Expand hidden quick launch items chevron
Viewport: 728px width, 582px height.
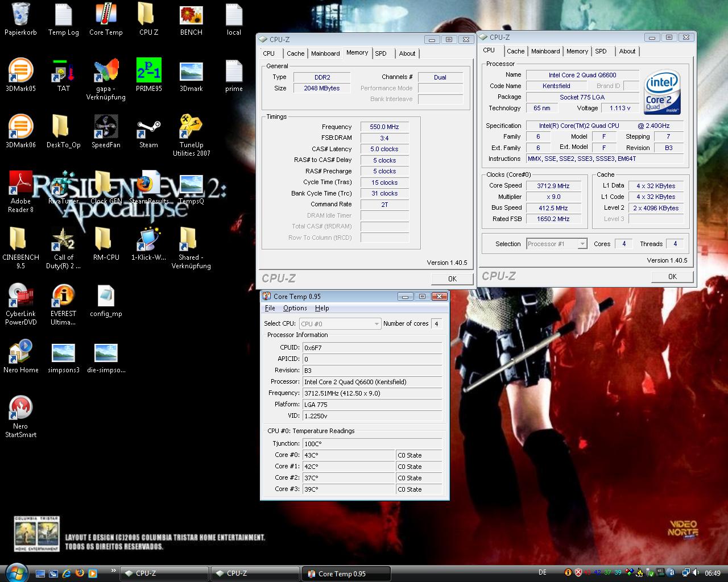point(114,571)
